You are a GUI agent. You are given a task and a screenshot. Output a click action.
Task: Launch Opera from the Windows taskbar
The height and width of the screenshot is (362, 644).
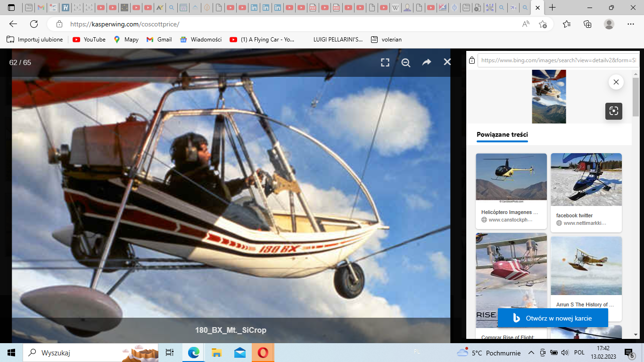[x=263, y=353]
